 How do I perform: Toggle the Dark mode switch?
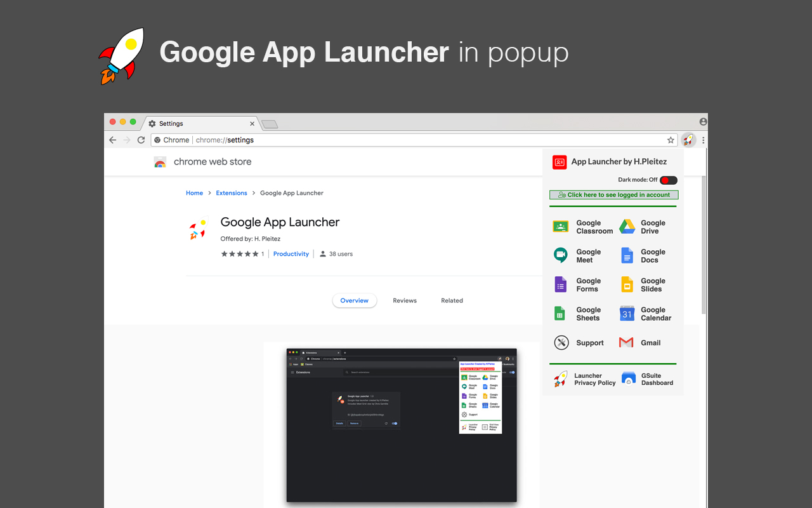[669, 180]
